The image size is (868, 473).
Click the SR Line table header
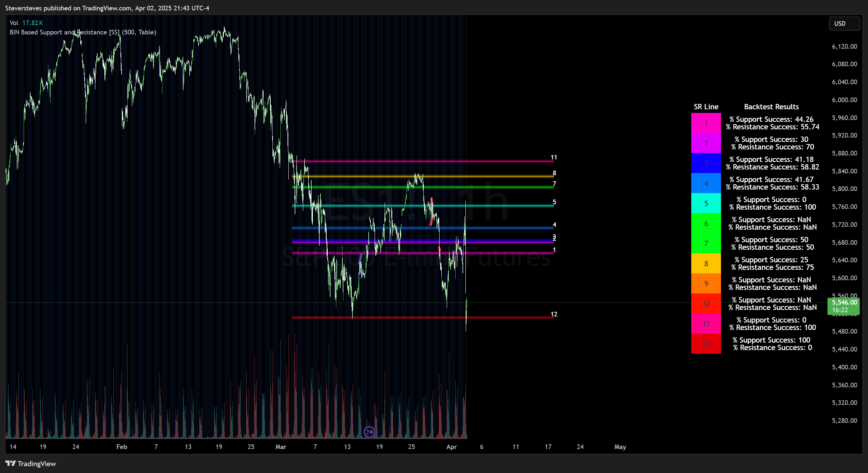click(706, 107)
